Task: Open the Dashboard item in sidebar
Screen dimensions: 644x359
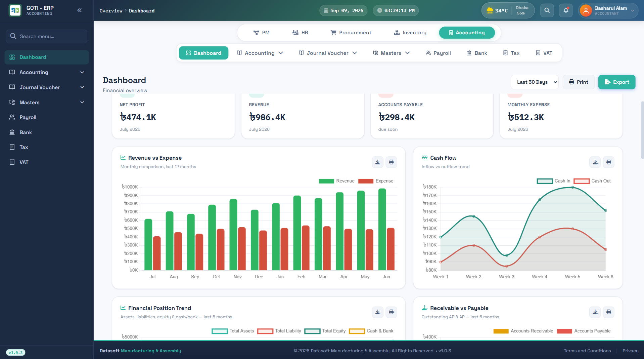Action: click(x=47, y=57)
